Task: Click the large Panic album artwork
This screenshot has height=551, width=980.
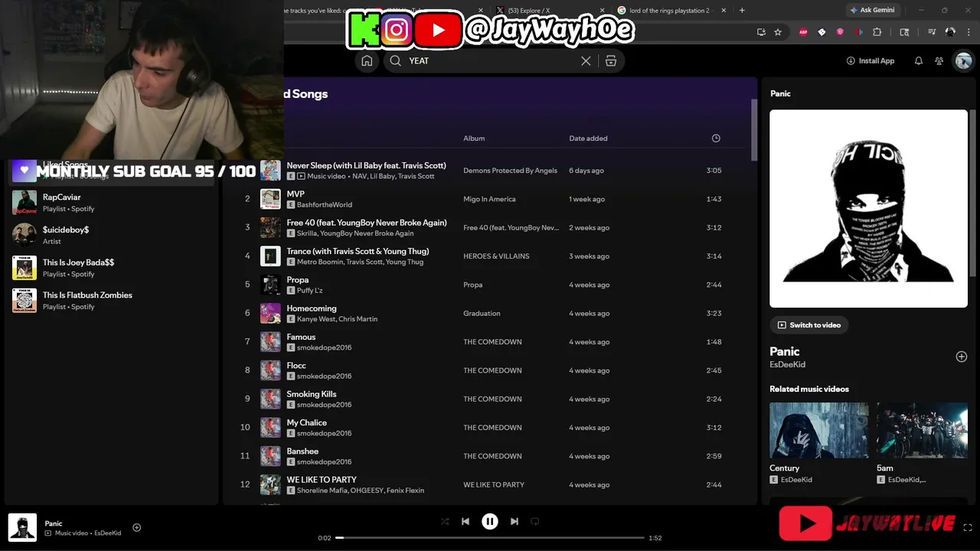Action: coord(868,208)
